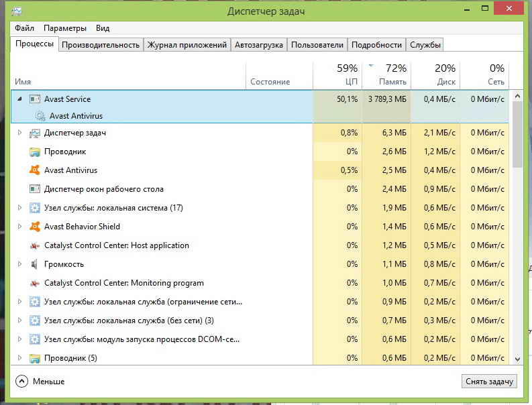Select the Avast Antivirus child row text
Viewport: 532px width, 405px height.
click(x=76, y=116)
